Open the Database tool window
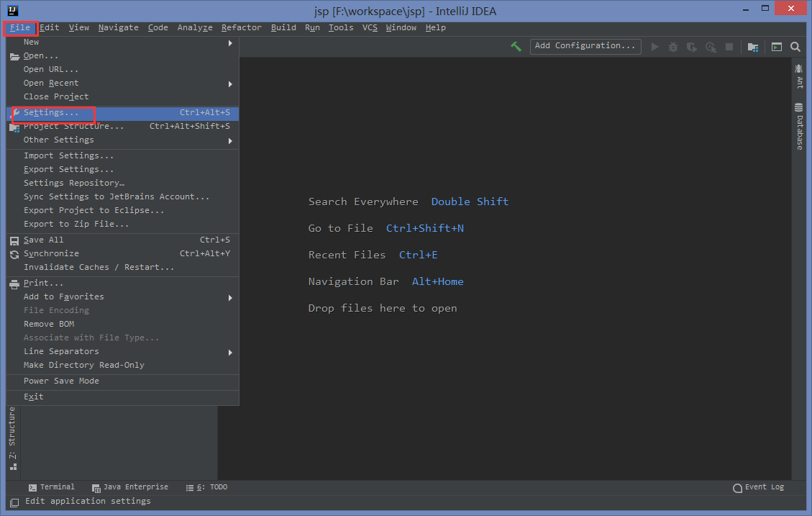The height and width of the screenshot is (516, 812). [799, 127]
